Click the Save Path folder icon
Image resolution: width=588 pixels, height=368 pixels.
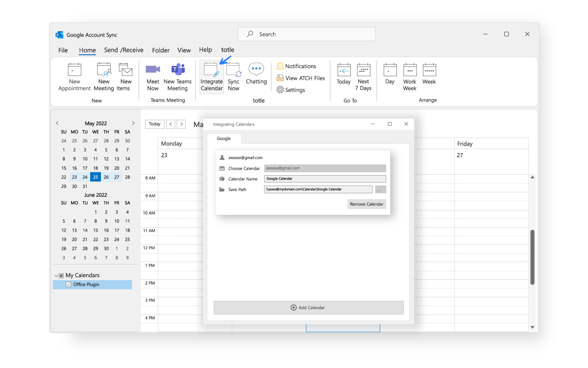222,189
